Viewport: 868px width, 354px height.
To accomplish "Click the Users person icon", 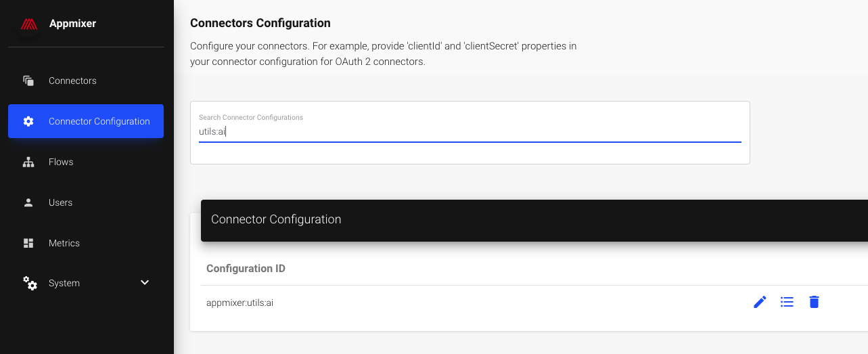I will coord(28,202).
